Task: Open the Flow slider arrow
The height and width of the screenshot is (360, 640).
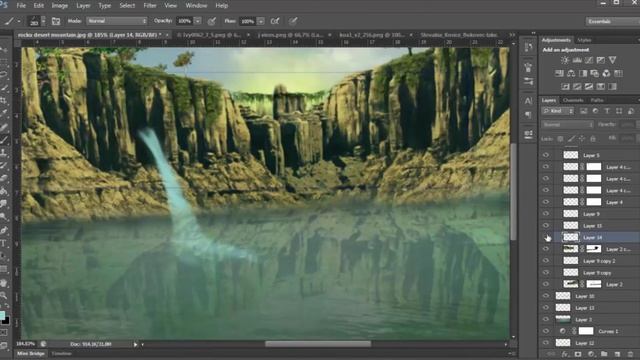Action: coord(260,21)
